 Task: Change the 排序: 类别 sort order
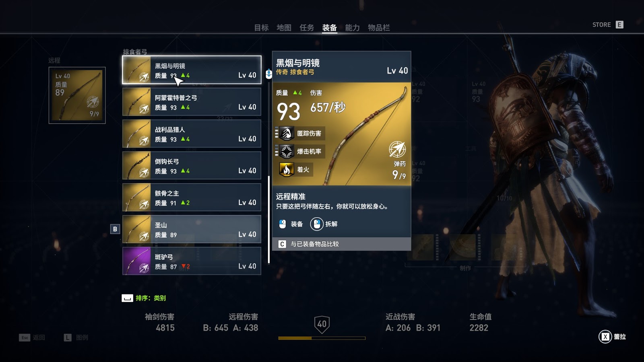144,298
